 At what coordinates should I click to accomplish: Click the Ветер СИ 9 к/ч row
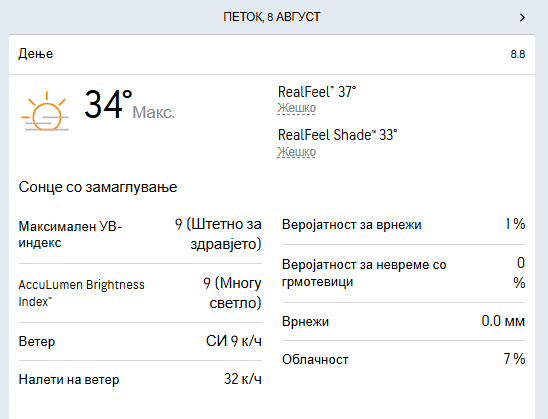click(140, 341)
